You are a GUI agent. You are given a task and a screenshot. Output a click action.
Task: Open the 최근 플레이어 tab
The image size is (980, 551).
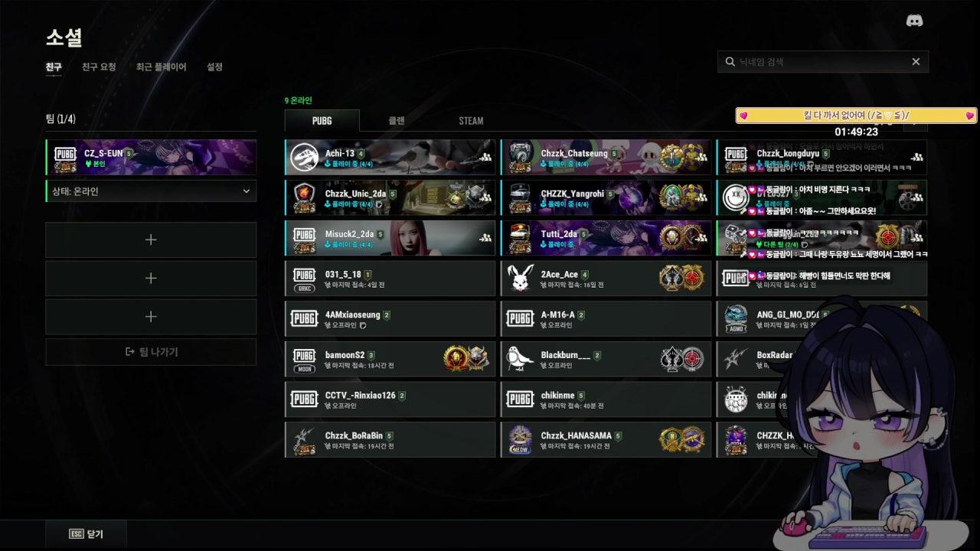pyautogui.click(x=161, y=67)
